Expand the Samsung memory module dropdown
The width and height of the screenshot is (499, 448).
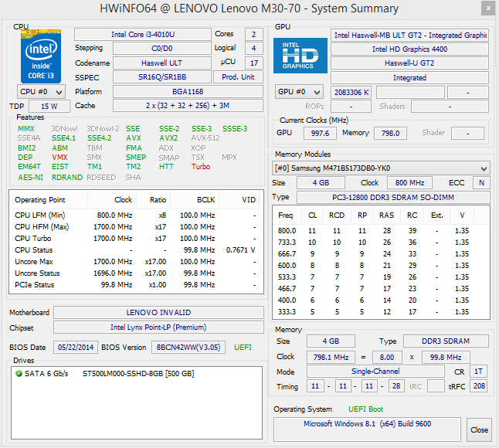click(x=381, y=168)
